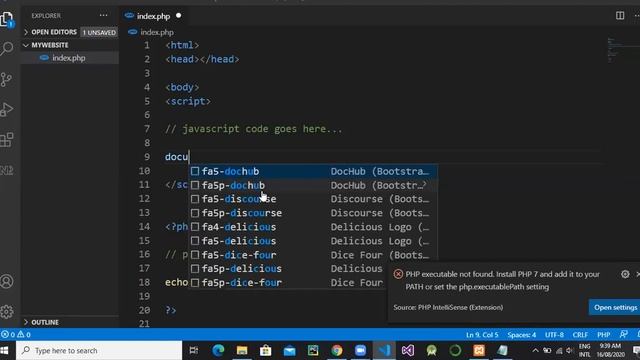Open the Run and Debug view
640x360 pixels.
pyautogui.click(x=7, y=109)
